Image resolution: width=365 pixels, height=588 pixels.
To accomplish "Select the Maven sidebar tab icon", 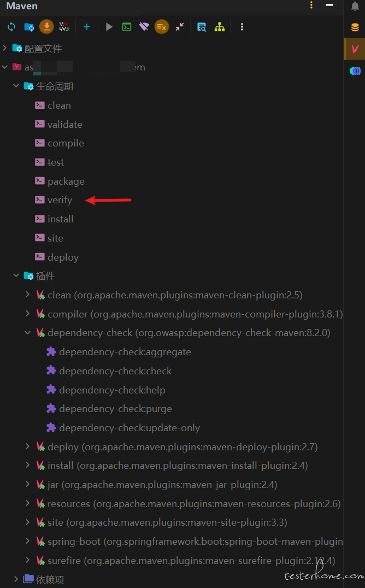I will pos(355,49).
